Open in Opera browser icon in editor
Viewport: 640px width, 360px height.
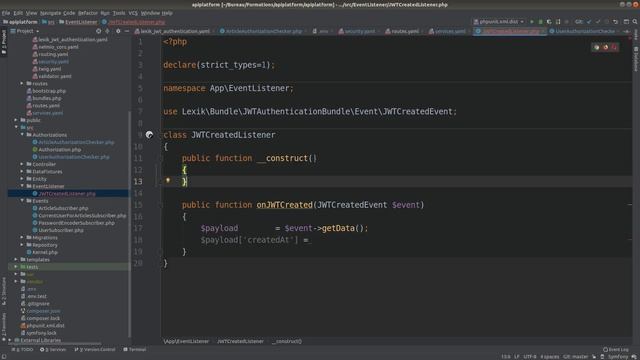[614, 47]
